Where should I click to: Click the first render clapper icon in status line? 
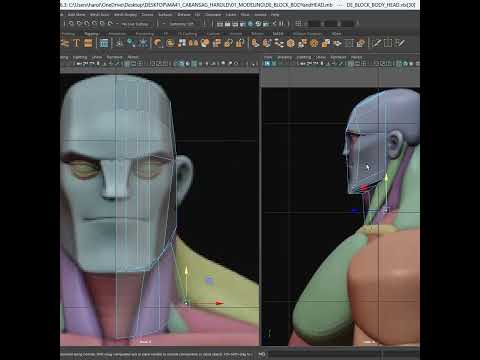click(220, 24)
